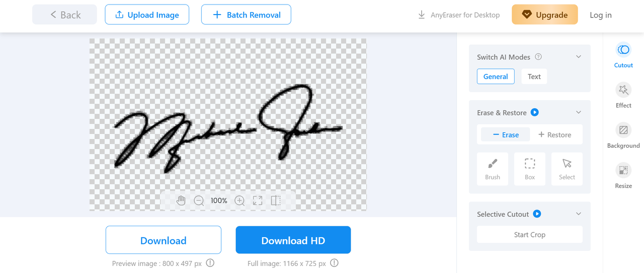The width and height of the screenshot is (644, 273).
Task: Select the Text AI mode tab
Action: 534,76
